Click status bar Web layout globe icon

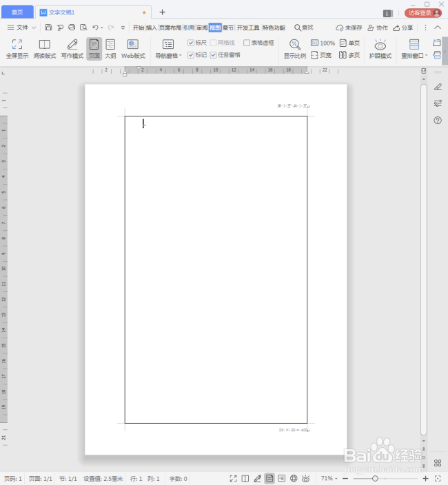pos(294,479)
